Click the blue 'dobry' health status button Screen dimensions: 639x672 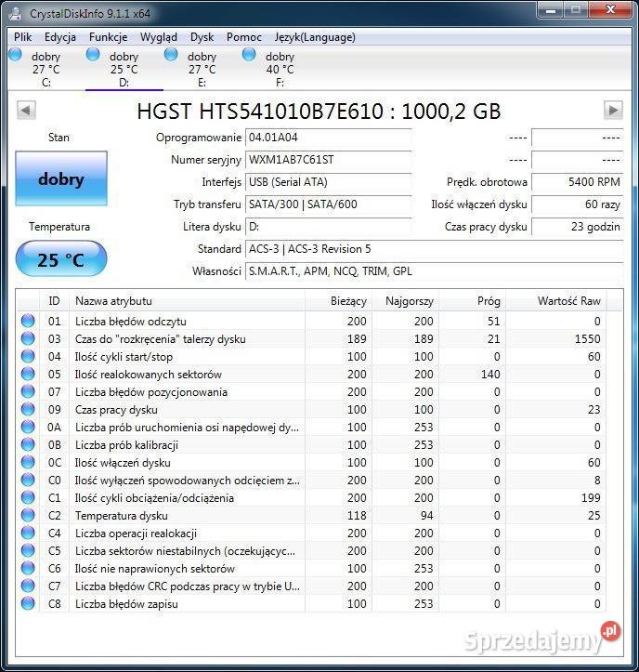click(x=61, y=179)
